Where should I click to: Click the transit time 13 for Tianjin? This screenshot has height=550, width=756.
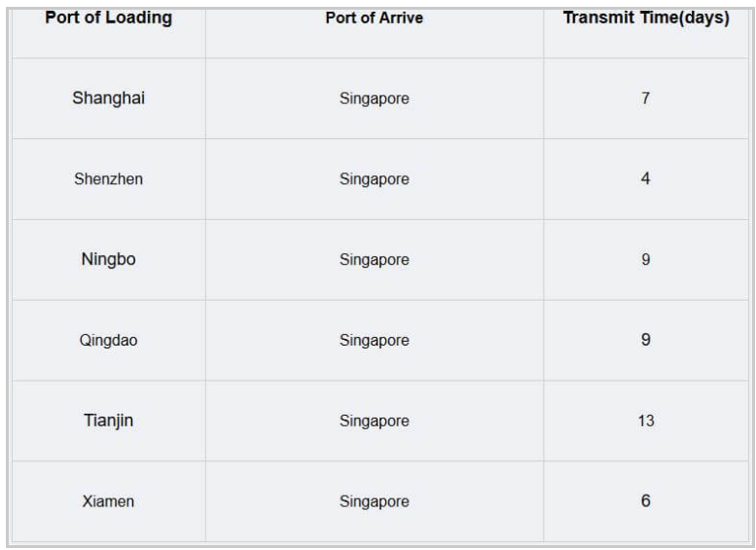(645, 422)
